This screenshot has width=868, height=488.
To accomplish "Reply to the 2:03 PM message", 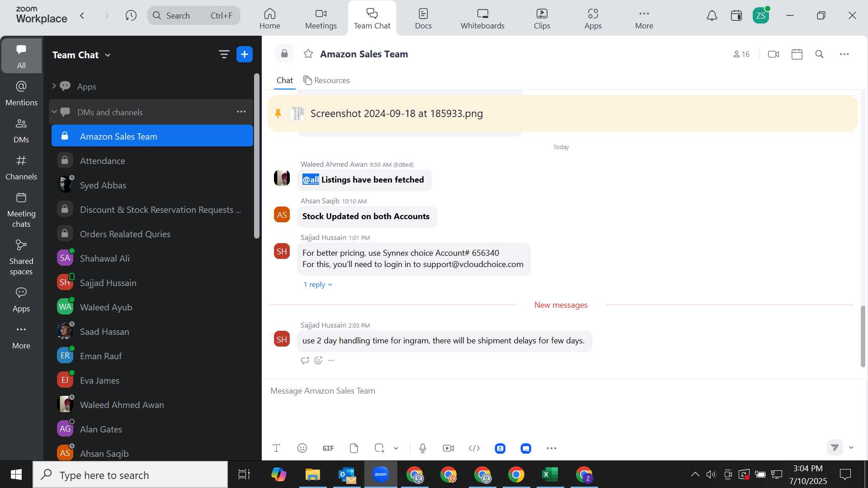I will (x=305, y=360).
